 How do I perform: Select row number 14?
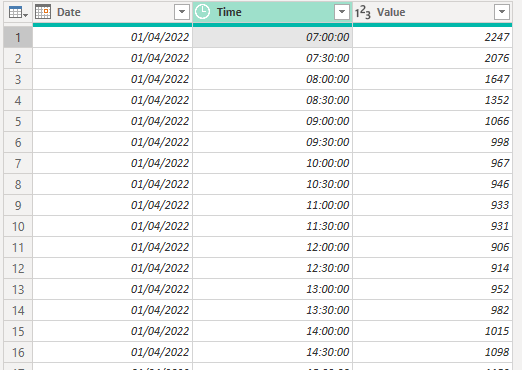tap(18, 310)
